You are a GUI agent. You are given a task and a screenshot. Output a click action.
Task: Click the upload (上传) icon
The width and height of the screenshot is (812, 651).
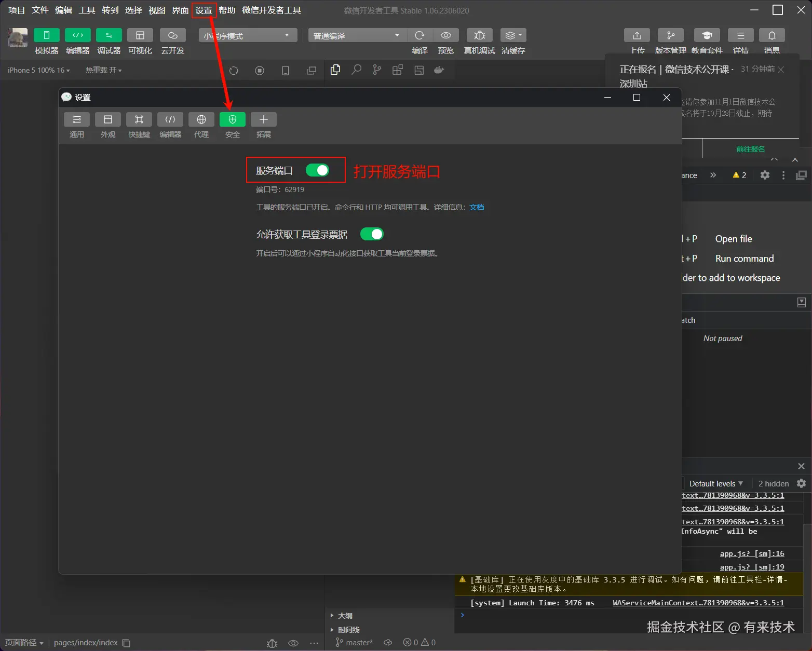coord(637,35)
